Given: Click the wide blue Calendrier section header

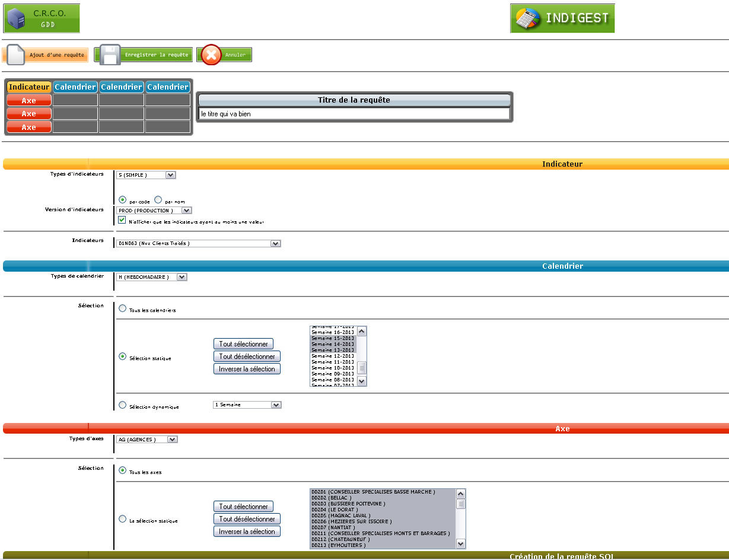Looking at the screenshot, I should pos(366,266).
